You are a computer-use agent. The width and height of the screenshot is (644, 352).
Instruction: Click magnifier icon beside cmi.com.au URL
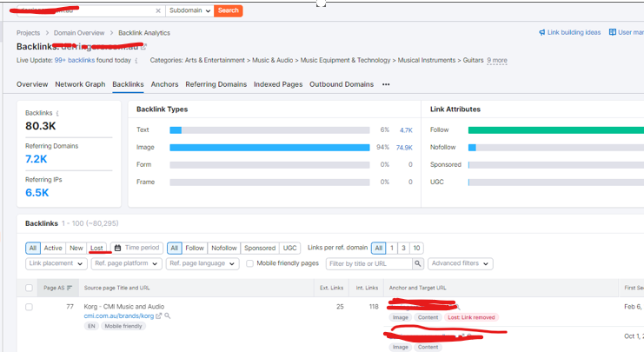pyautogui.click(x=168, y=315)
